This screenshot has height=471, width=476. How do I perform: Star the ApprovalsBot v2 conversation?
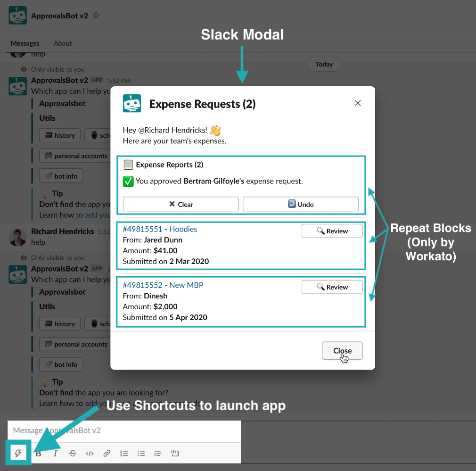(96, 15)
